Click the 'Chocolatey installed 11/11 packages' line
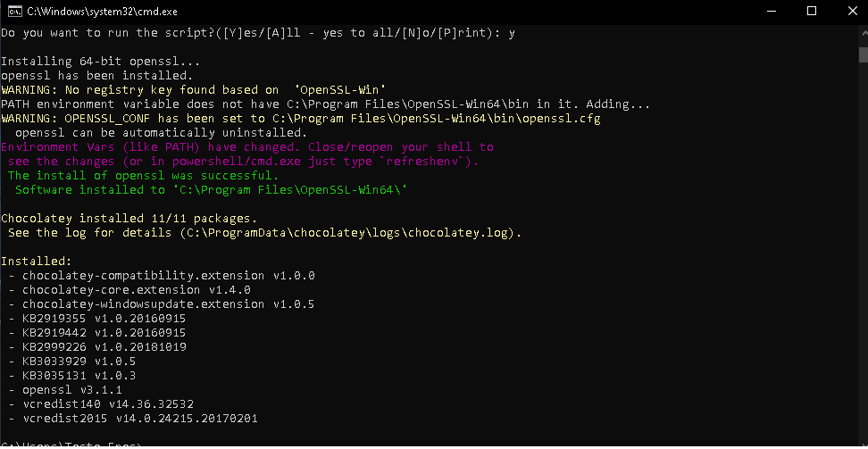This screenshot has height=449, width=868. pos(129,219)
